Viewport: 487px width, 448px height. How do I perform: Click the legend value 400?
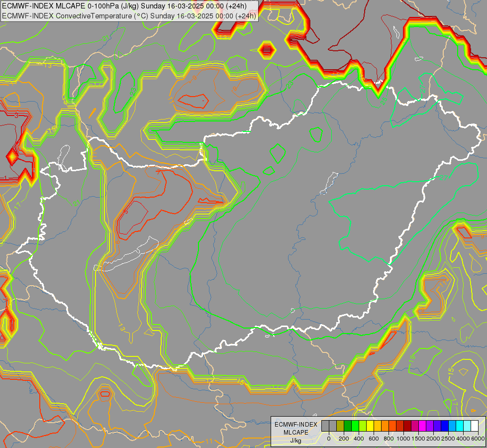359,439
